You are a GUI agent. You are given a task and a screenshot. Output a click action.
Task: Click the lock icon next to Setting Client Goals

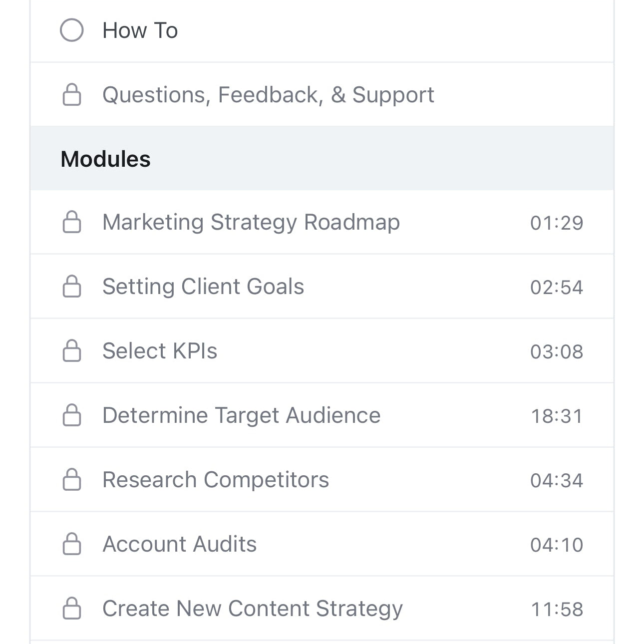coord(71,287)
